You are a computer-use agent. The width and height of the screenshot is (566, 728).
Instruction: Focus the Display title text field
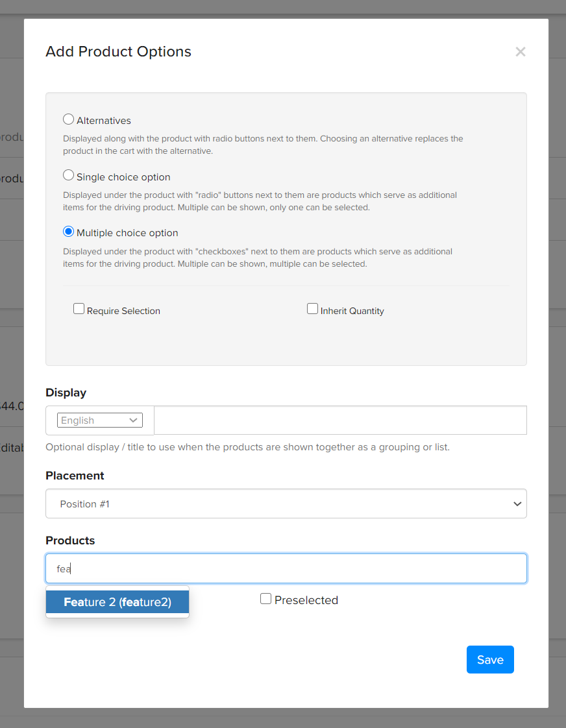pyautogui.click(x=340, y=420)
